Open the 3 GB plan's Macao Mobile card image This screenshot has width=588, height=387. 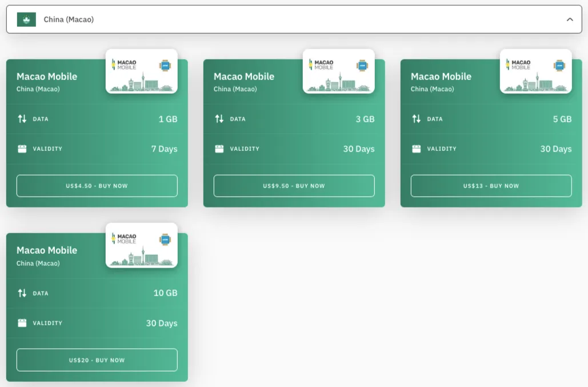(x=339, y=71)
